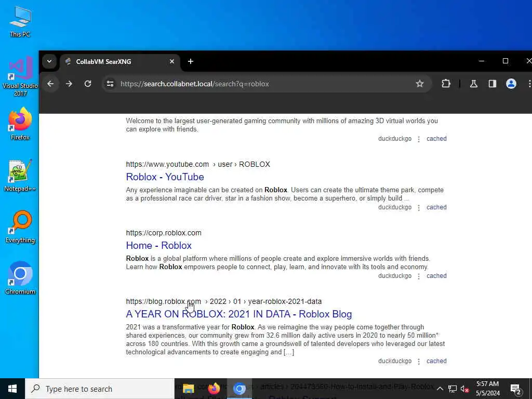The width and height of the screenshot is (532, 399).
Task: Expand options dots for blog.roblox.com result
Action: pos(419,362)
